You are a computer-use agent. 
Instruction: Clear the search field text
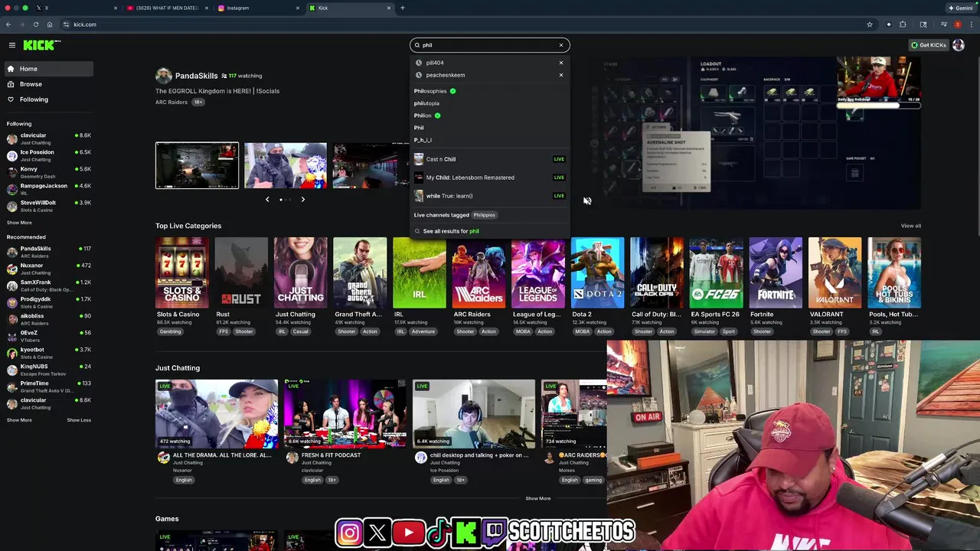[560, 45]
